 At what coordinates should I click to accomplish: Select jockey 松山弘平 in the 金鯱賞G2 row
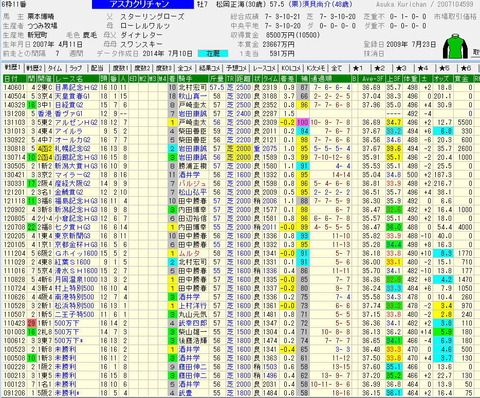pos(192,192)
